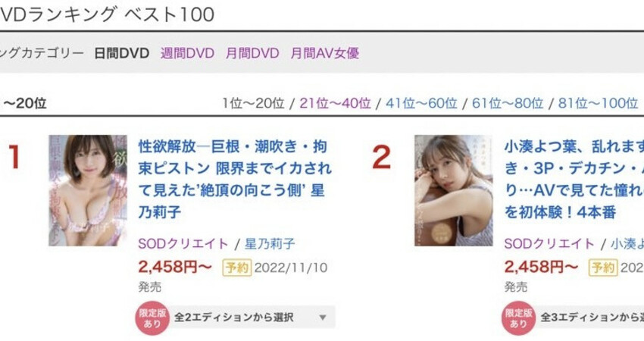Open the second SODクリエイト maker link

coord(549,244)
